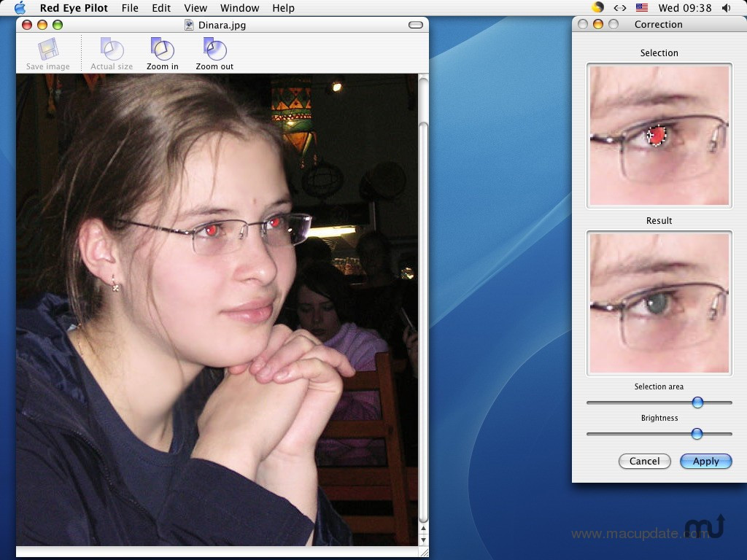Click the Dinara.jpg title text

(222, 25)
